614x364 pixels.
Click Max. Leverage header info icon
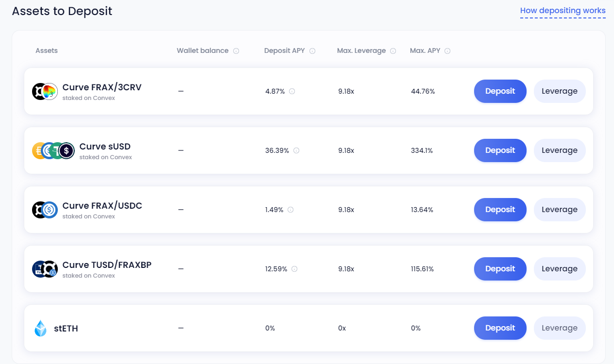pyautogui.click(x=393, y=51)
